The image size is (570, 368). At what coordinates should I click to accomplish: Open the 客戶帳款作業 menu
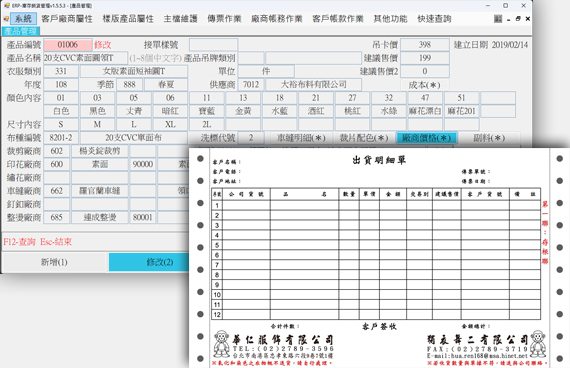338,19
